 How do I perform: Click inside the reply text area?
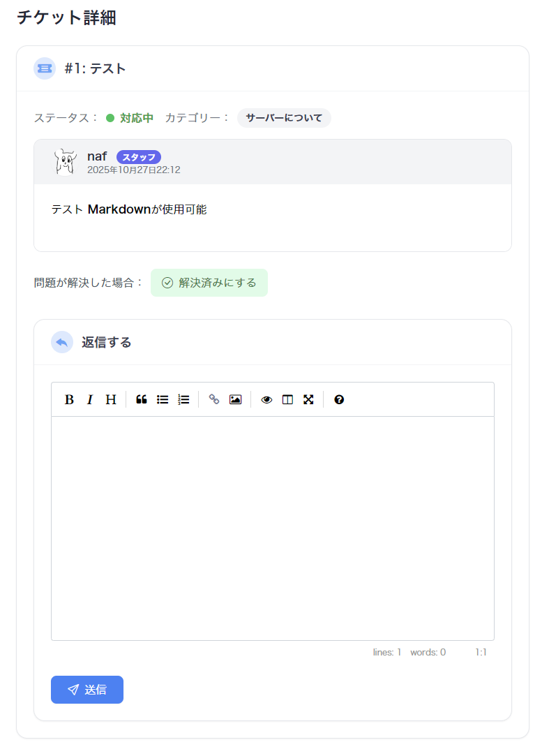tap(272, 527)
